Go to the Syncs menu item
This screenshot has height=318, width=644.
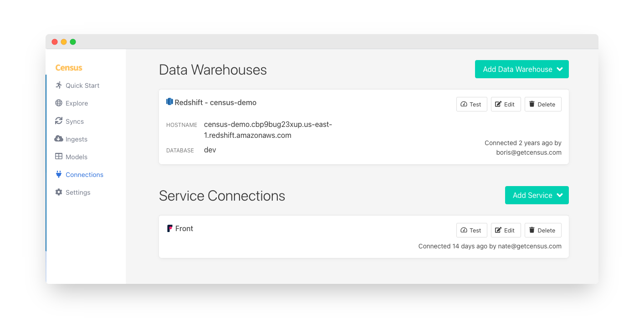click(x=75, y=121)
